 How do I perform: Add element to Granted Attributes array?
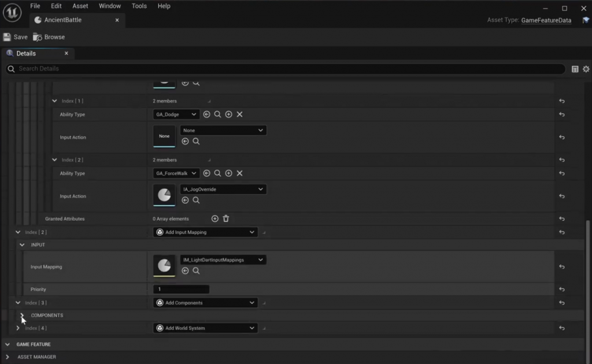point(215,219)
